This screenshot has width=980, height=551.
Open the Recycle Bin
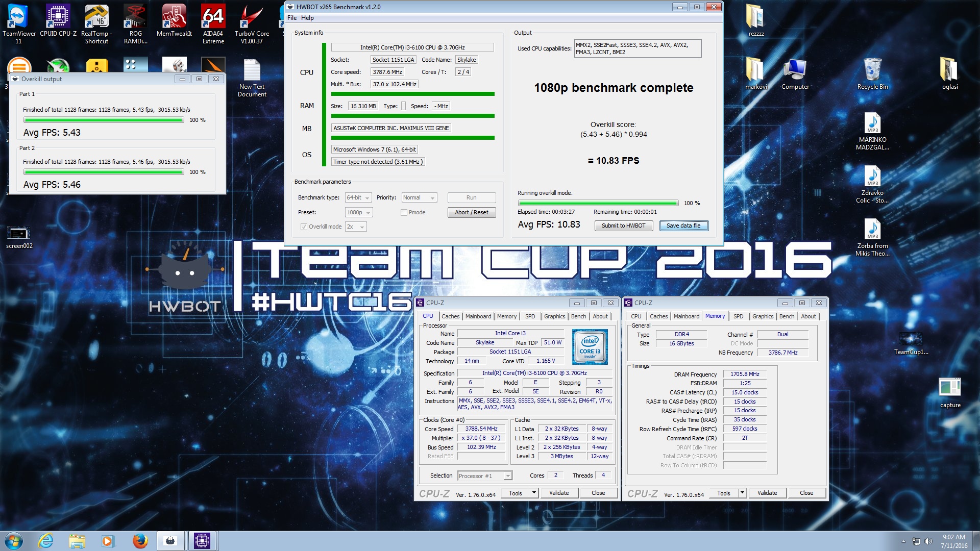pos(872,73)
